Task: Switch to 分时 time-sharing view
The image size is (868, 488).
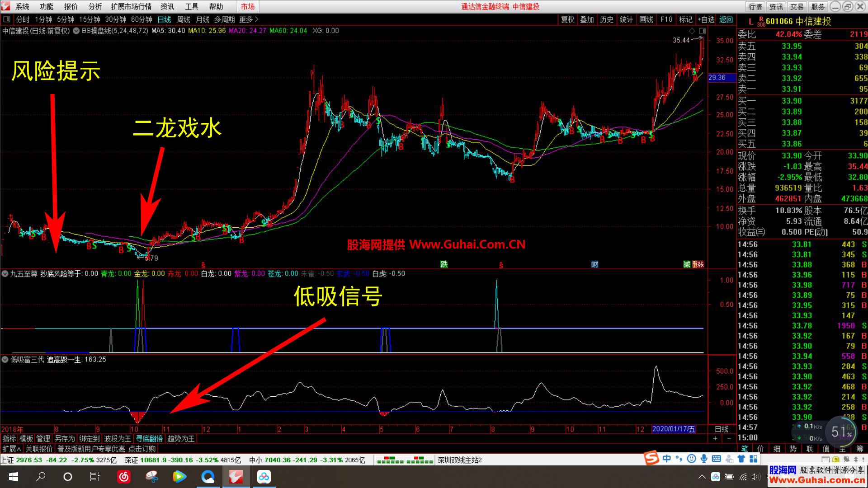Action: pyautogui.click(x=23, y=19)
